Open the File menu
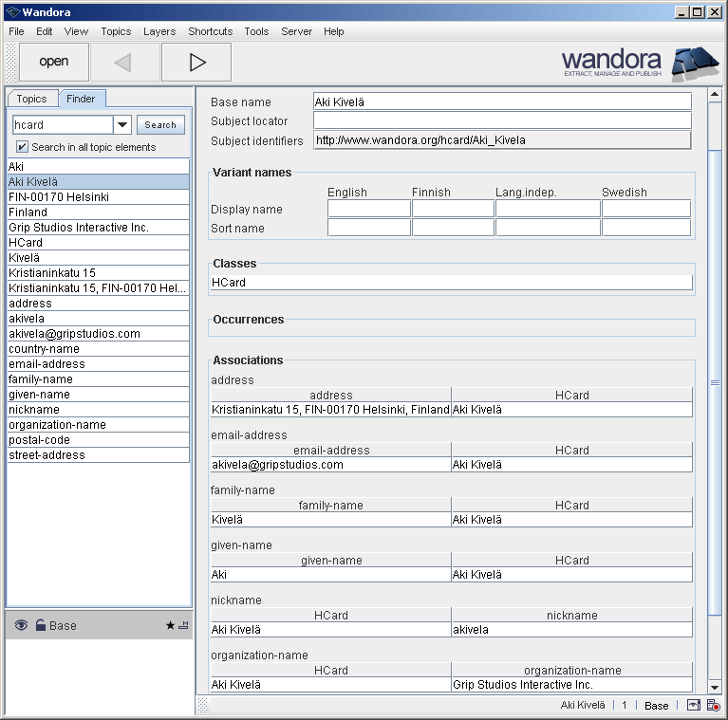Image resolution: width=728 pixels, height=720 pixels. [16, 31]
